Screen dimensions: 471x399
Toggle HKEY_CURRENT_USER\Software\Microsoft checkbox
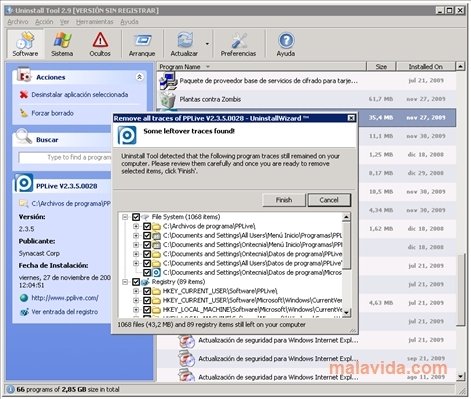[x=147, y=300]
